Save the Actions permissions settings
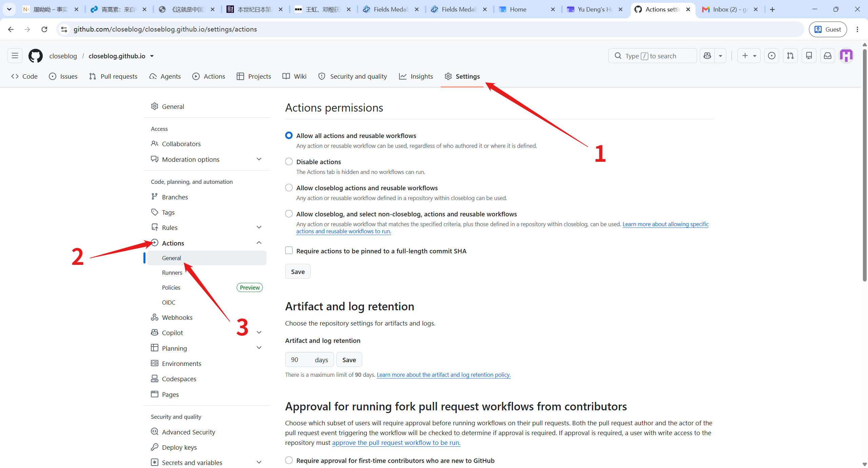868x468 pixels. 298,272
